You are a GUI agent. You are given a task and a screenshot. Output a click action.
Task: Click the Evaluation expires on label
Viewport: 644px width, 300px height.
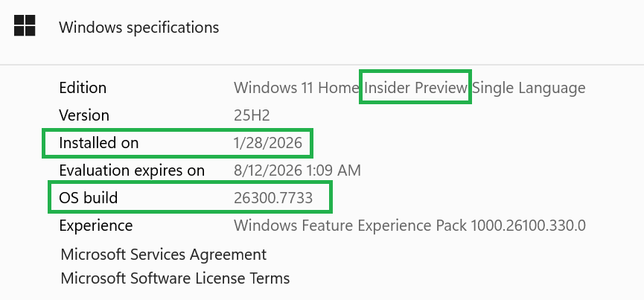pos(132,170)
